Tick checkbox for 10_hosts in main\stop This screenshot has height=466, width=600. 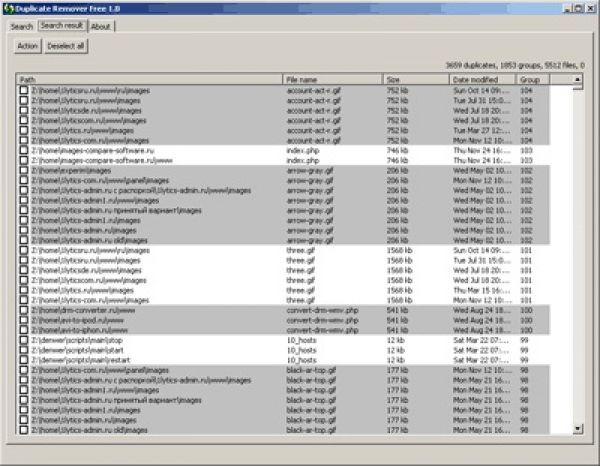coord(24,340)
